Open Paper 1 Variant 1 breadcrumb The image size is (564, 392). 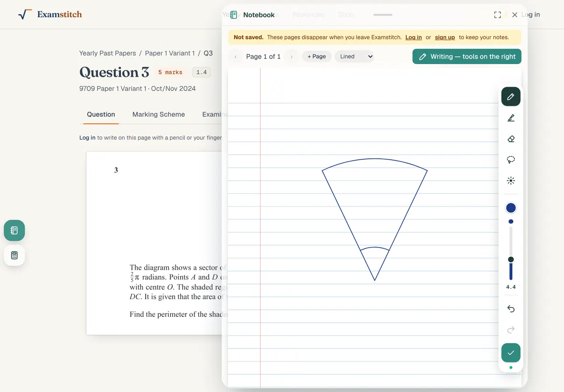170,53
